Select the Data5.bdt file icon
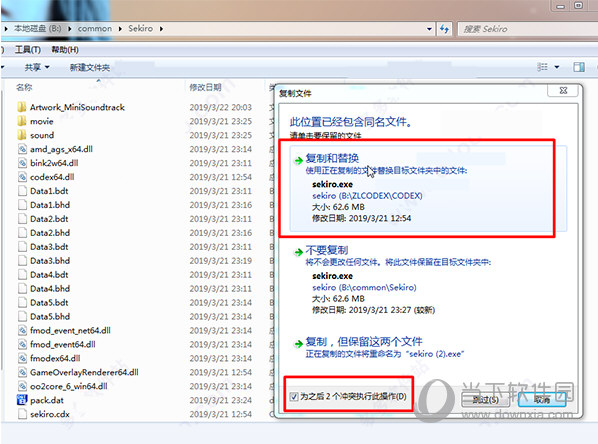Screen dimensions: 598x444 pyautogui.click(x=23, y=302)
